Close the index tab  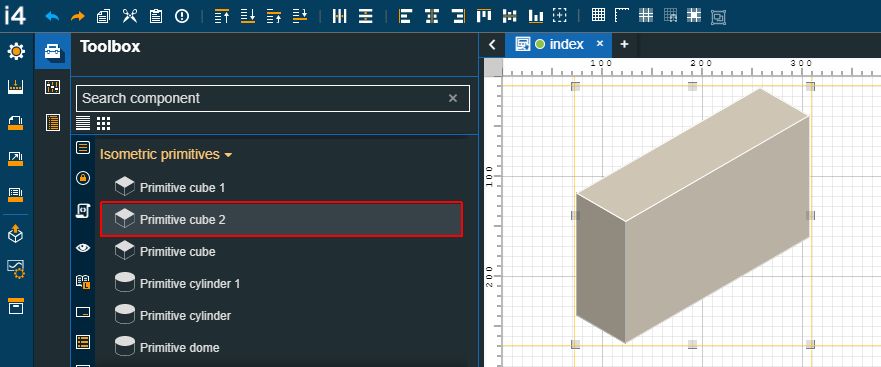point(600,44)
